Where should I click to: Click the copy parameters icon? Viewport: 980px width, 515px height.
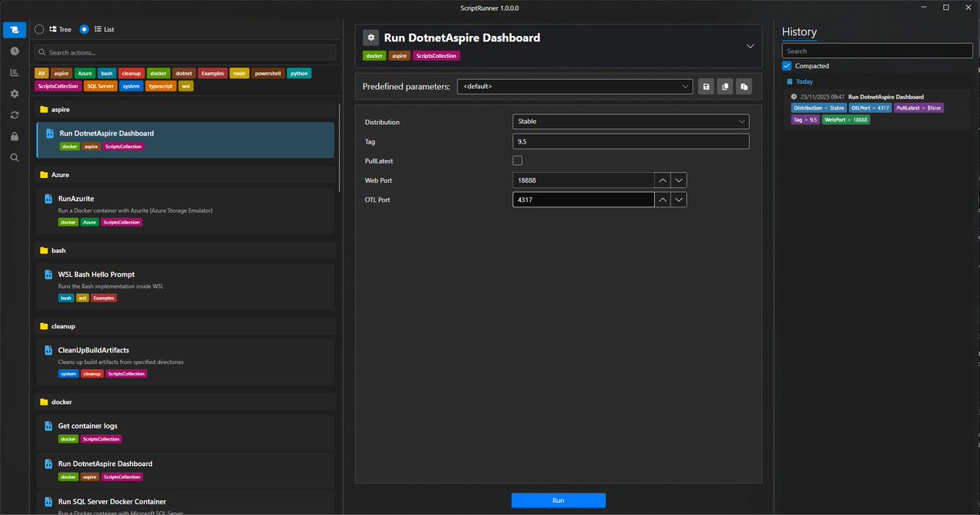tap(724, 87)
